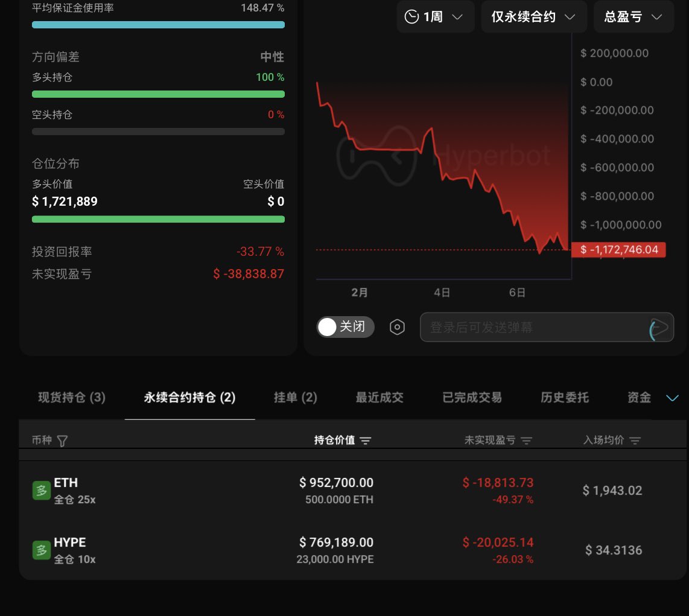
Task: Click the 未实现盈亏 column header text
Action: point(489,440)
